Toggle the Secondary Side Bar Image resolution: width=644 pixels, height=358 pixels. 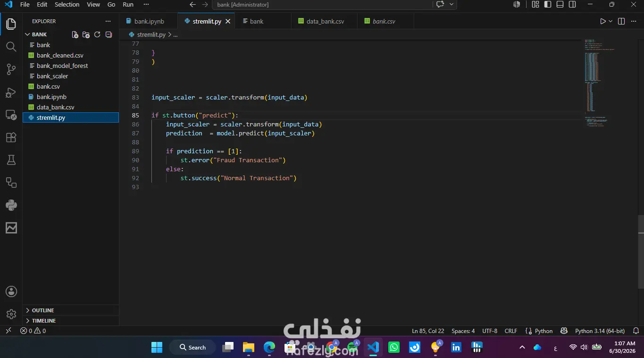tap(572, 5)
